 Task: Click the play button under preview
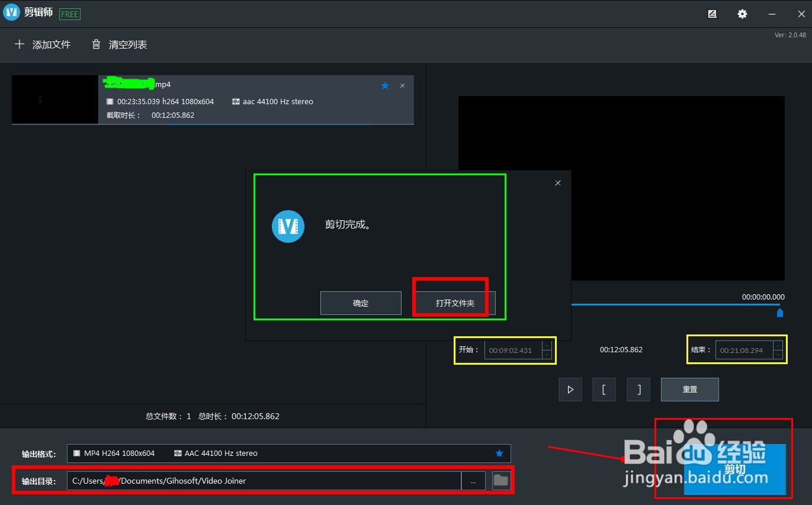pyautogui.click(x=570, y=390)
